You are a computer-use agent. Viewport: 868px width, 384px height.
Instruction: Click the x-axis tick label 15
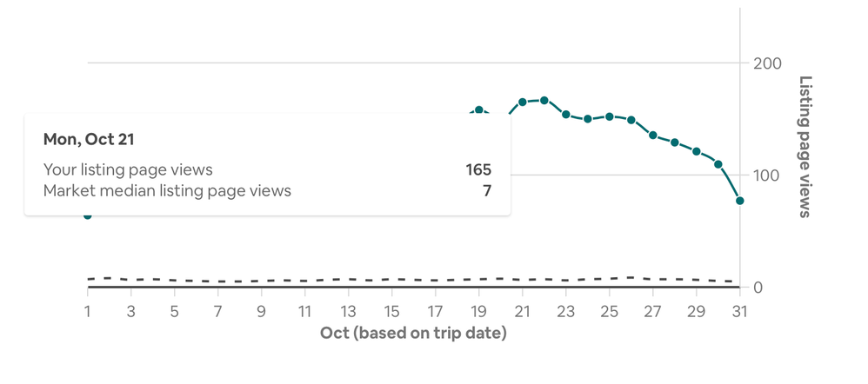(392, 312)
